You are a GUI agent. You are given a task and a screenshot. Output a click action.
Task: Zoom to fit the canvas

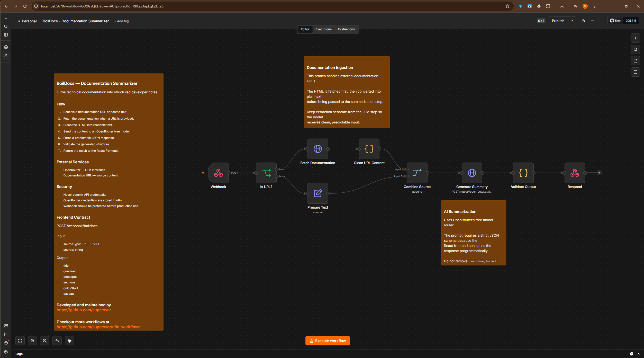20,341
